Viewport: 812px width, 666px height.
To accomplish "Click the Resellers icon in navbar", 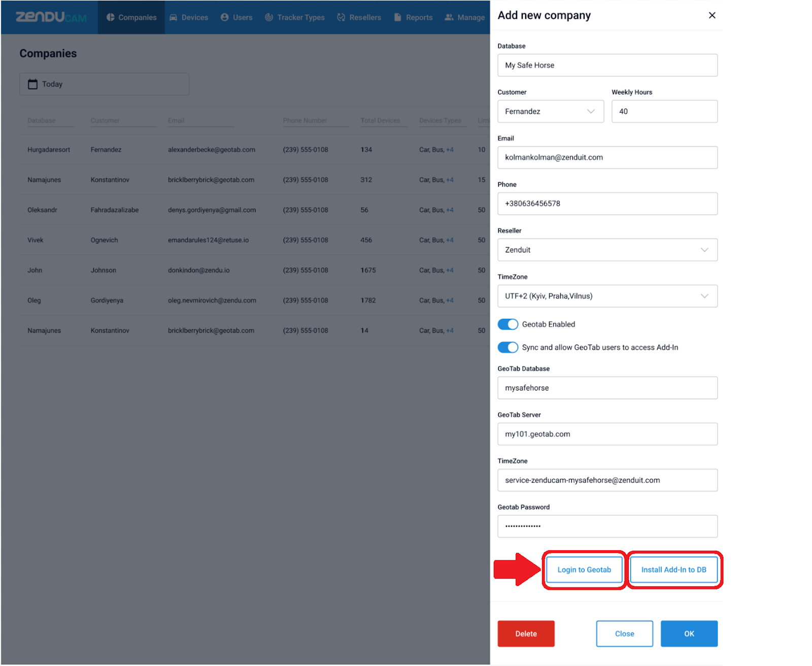I will coord(341,17).
